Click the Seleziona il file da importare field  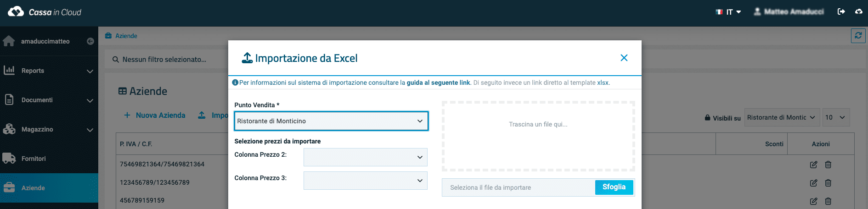coord(519,187)
